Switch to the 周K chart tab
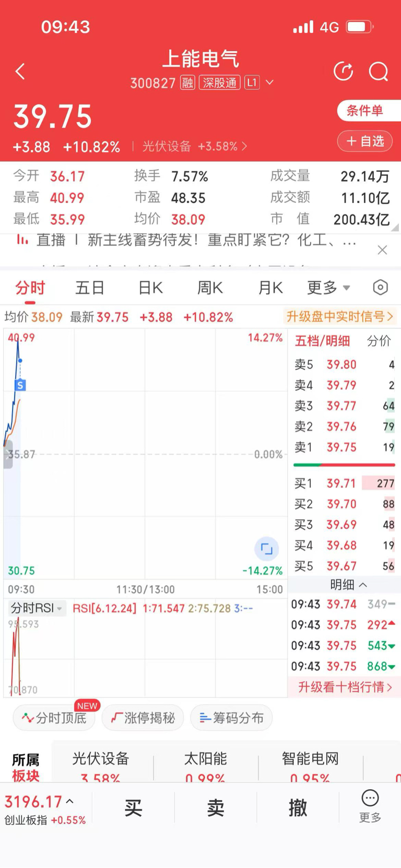 [x=210, y=288]
